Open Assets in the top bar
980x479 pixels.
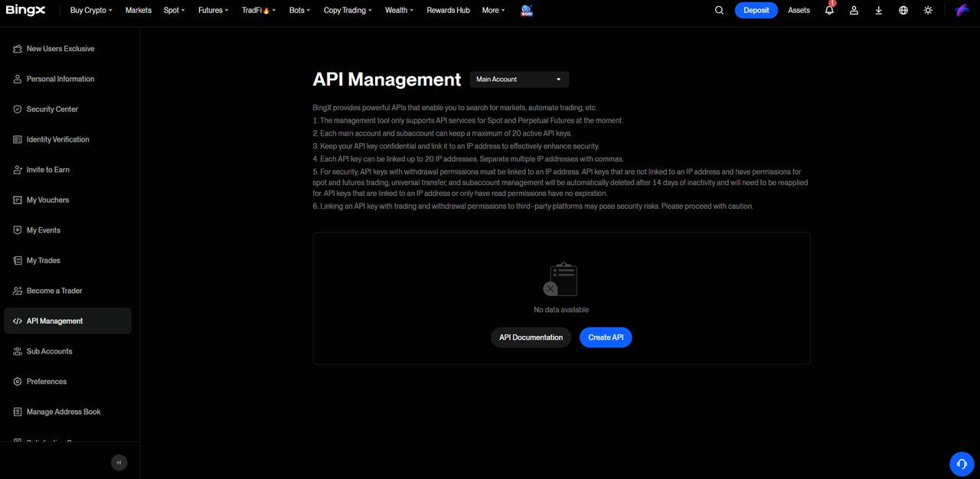[799, 10]
